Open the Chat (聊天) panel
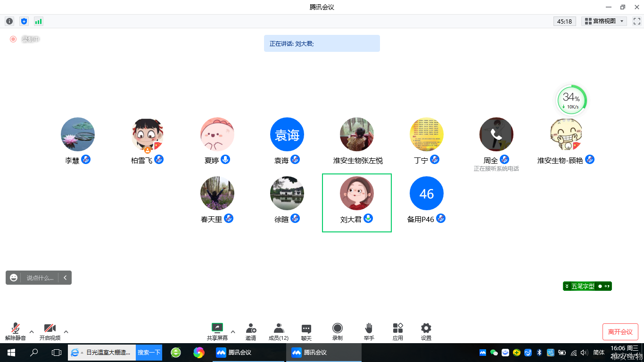Image resolution: width=644 pixels, height=362 pixels. (306, 331)
